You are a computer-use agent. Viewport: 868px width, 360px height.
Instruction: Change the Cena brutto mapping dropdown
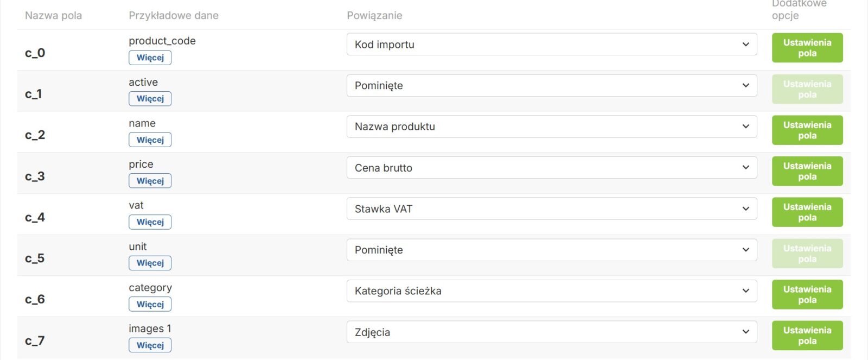[x=551, y=168]
